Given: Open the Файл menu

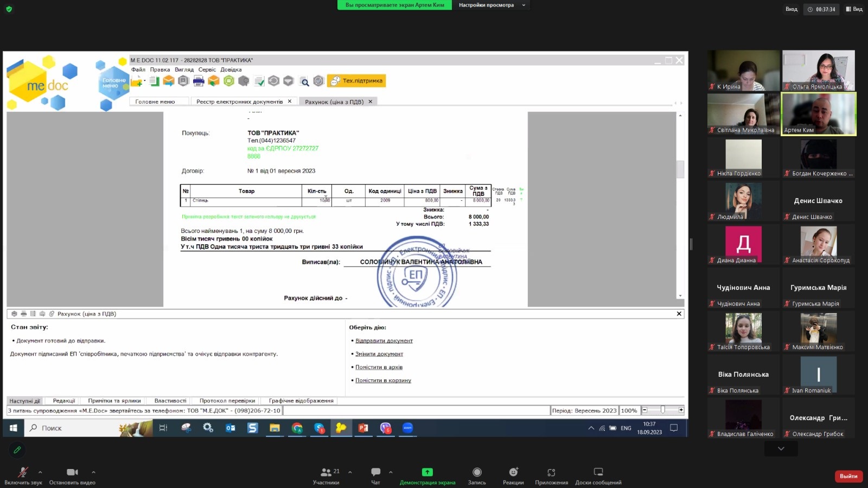Looking at the screenshot, I should click(138, 69).
